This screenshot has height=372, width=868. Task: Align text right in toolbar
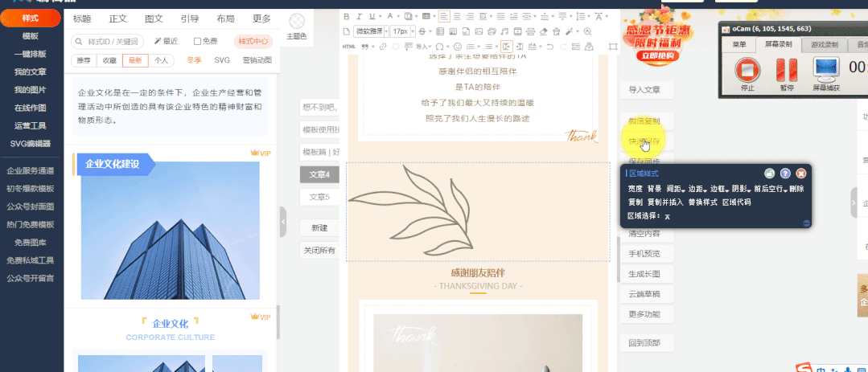[470, 16]
